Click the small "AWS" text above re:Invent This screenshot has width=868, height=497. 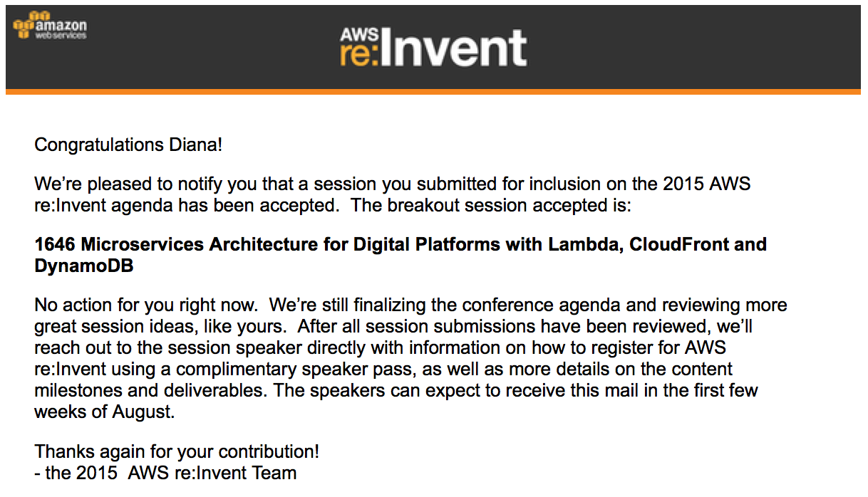(356, 34)
